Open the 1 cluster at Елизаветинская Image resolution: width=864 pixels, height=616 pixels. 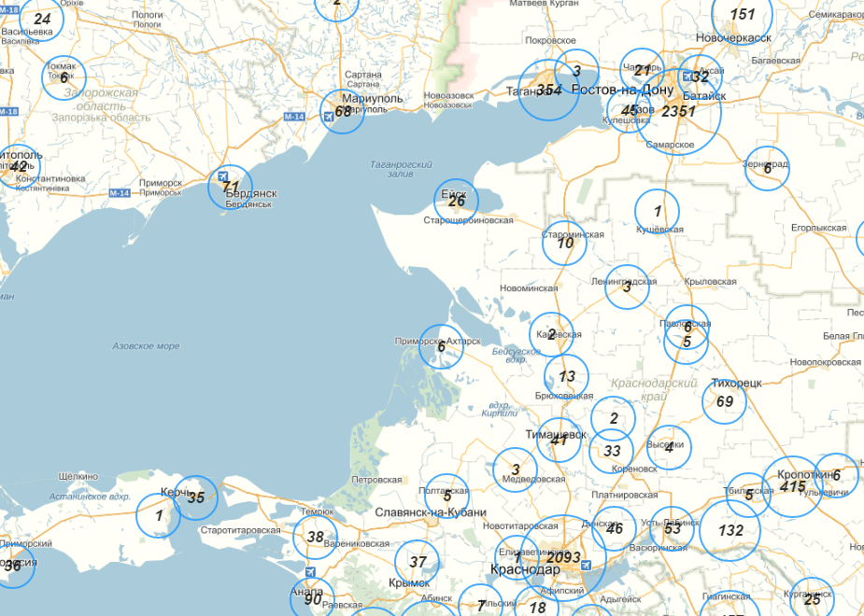click(x=517, y=557)
